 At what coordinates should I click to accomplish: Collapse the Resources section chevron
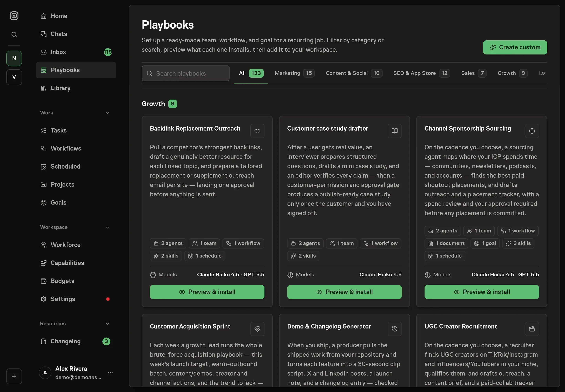click(x=108, y=324)
